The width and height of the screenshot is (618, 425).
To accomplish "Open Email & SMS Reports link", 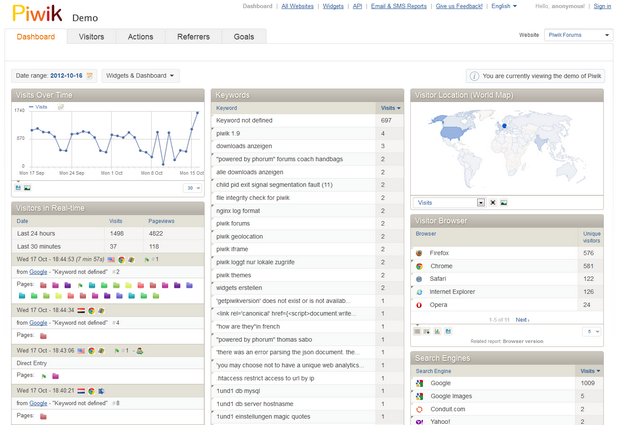I will 398,6.
